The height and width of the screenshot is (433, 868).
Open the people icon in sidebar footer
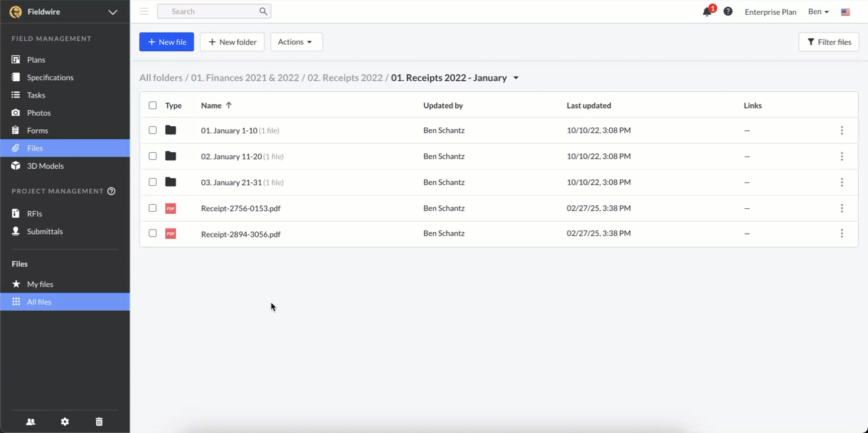point(31,421)
